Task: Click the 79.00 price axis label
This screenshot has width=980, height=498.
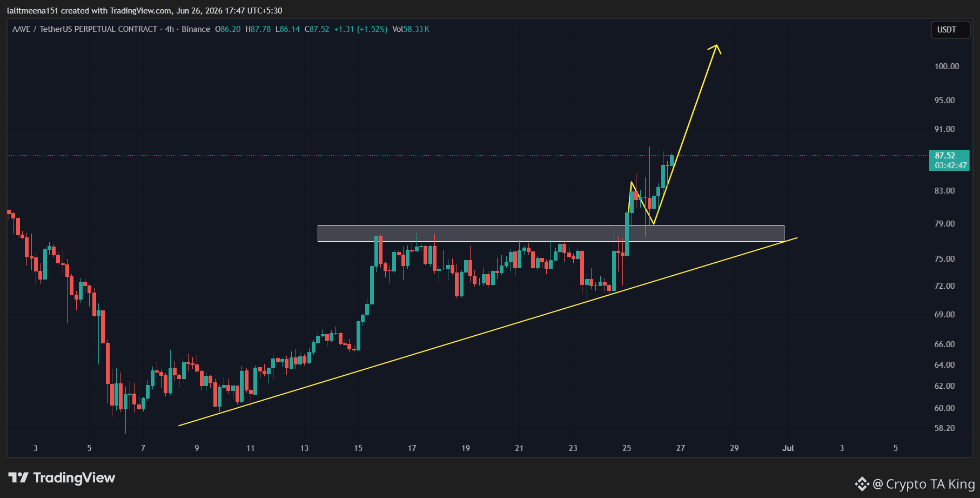Action: (945, 224)
